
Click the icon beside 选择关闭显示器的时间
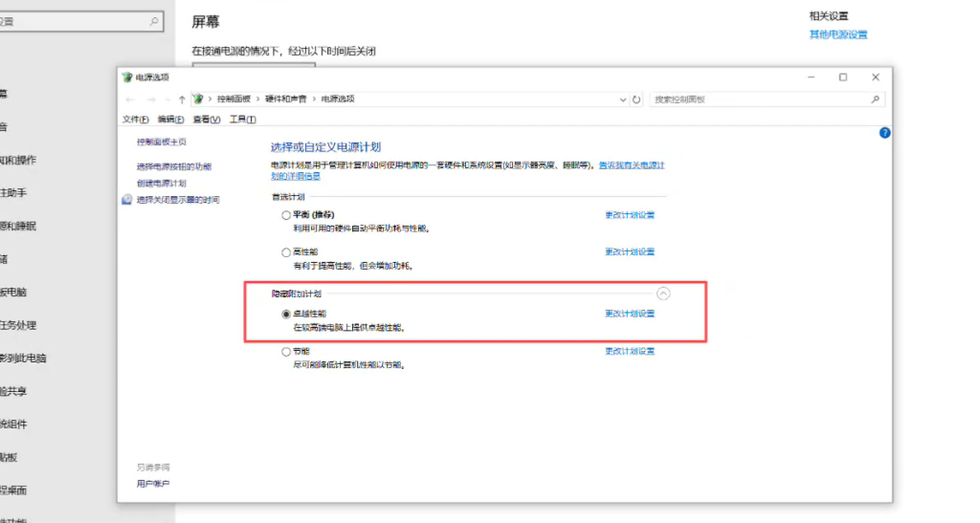[x=127, y=200]
